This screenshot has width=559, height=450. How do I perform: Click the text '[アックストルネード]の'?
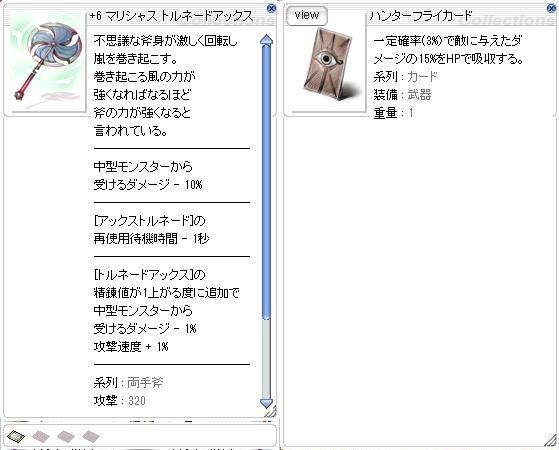149,221
